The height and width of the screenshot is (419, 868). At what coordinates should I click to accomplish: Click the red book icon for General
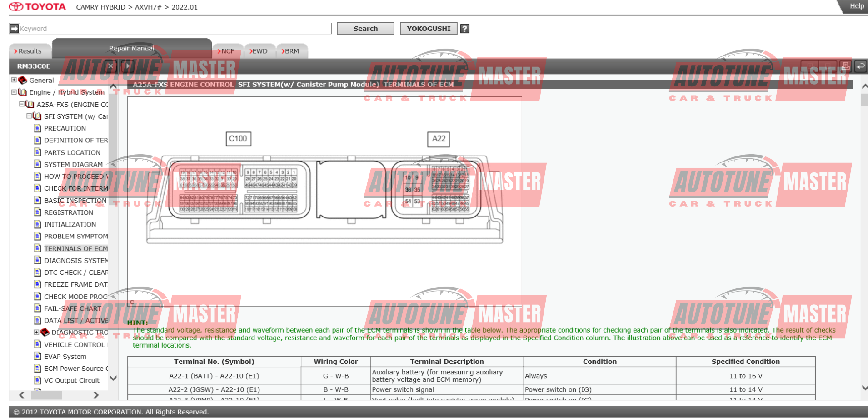(22, 80)
